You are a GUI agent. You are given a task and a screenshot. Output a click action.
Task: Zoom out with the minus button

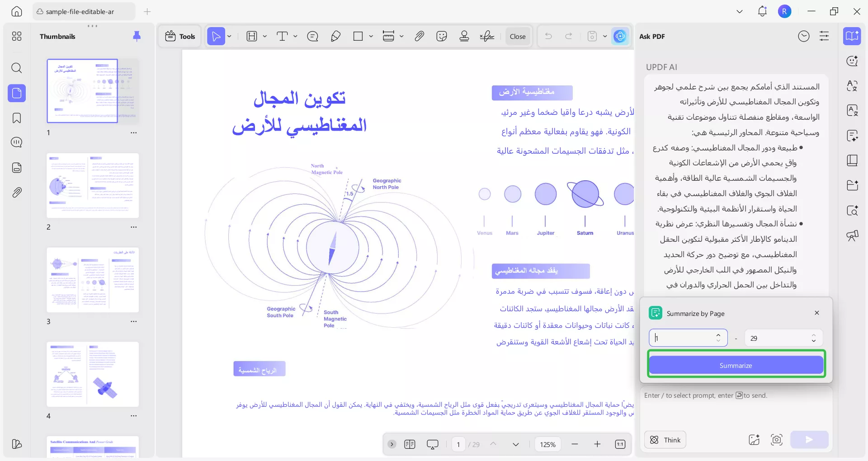point(575,444)
